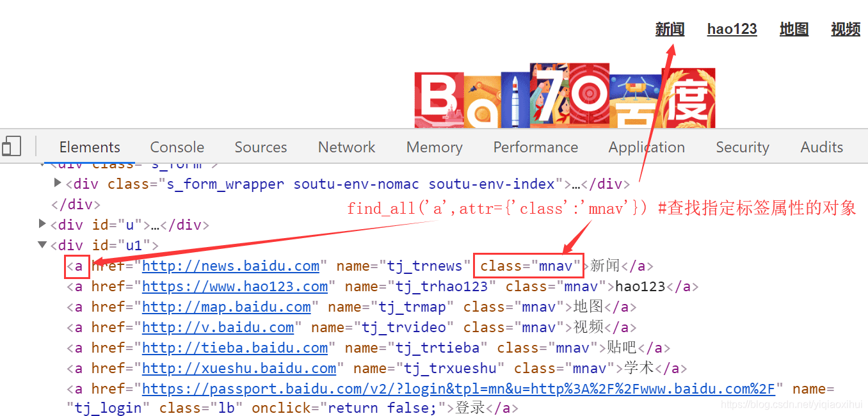Open the hao123 link on the page
Screen dimensions: 868x416
point(732,29)
